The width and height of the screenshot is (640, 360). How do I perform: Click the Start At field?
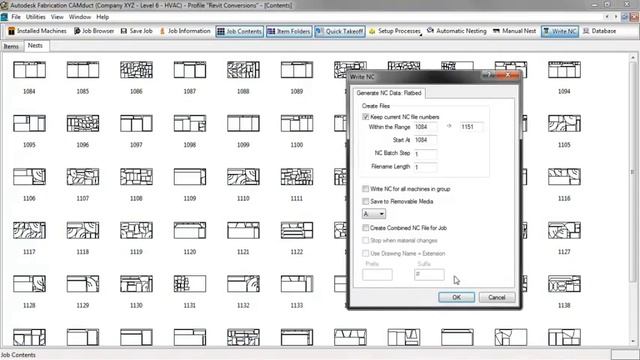tap(425, 140)
